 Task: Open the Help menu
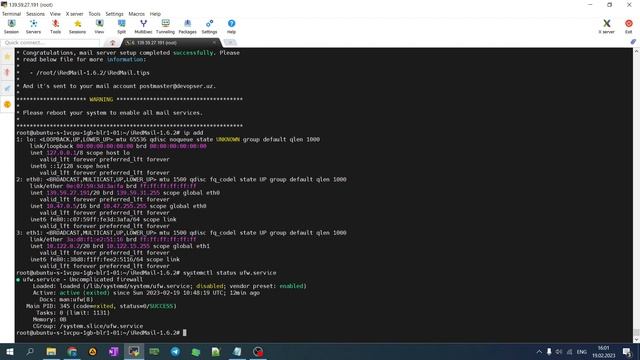tap(155, 14)
